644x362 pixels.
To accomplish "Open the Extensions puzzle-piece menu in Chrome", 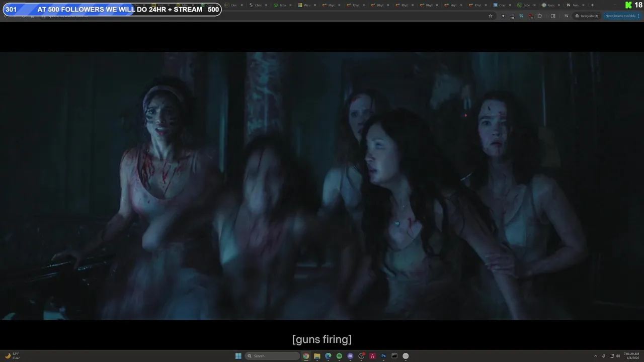I will point(540,16).
